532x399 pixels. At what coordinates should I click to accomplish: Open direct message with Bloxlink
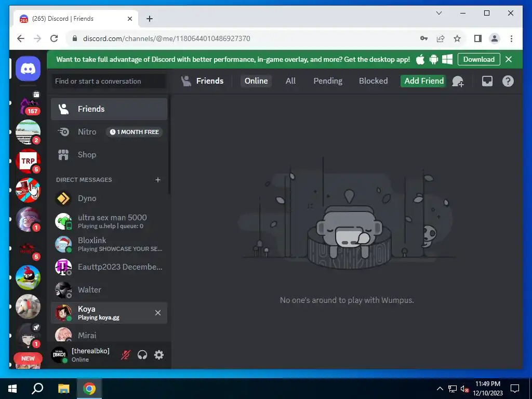(109, 244)
